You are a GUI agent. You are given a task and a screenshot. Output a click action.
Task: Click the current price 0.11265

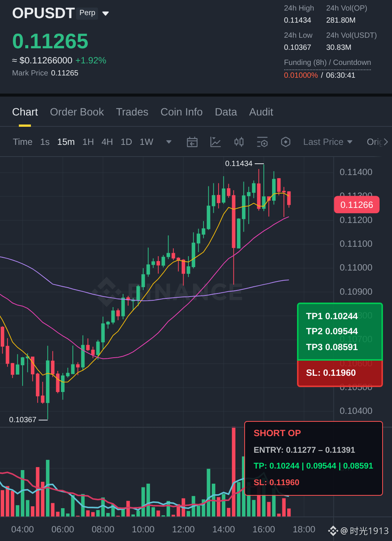(50, 41)
